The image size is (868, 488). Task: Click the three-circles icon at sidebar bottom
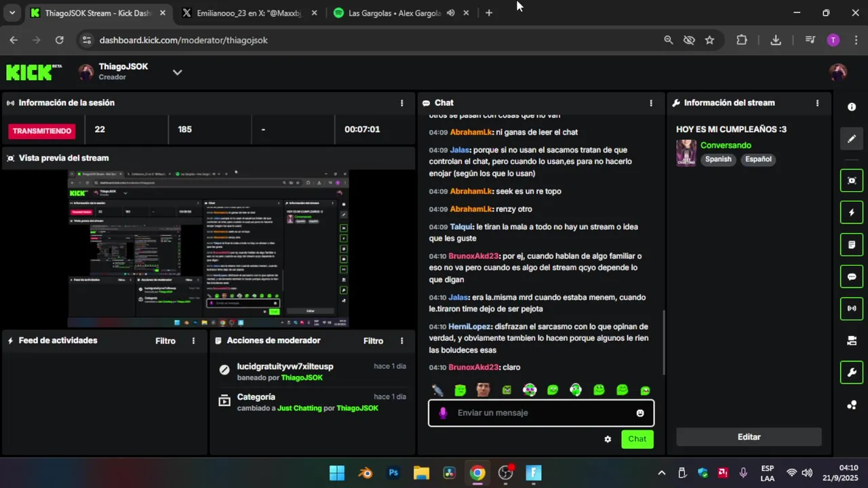(852, 405)
